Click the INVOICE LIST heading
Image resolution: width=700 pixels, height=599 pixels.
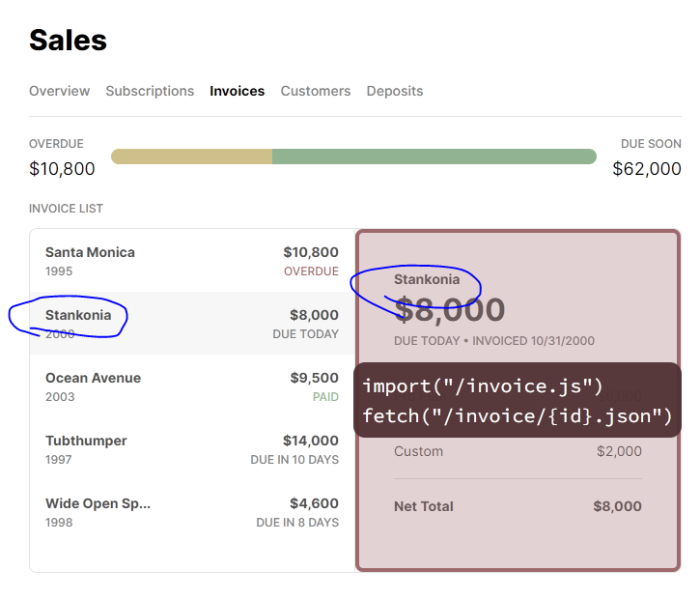tap(66, 209)
